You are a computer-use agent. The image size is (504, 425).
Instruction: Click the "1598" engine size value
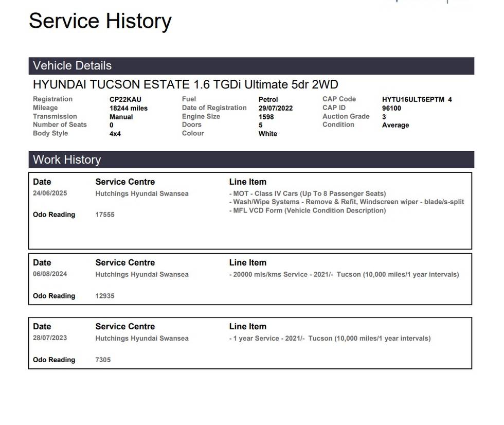(x=266, y=117)
